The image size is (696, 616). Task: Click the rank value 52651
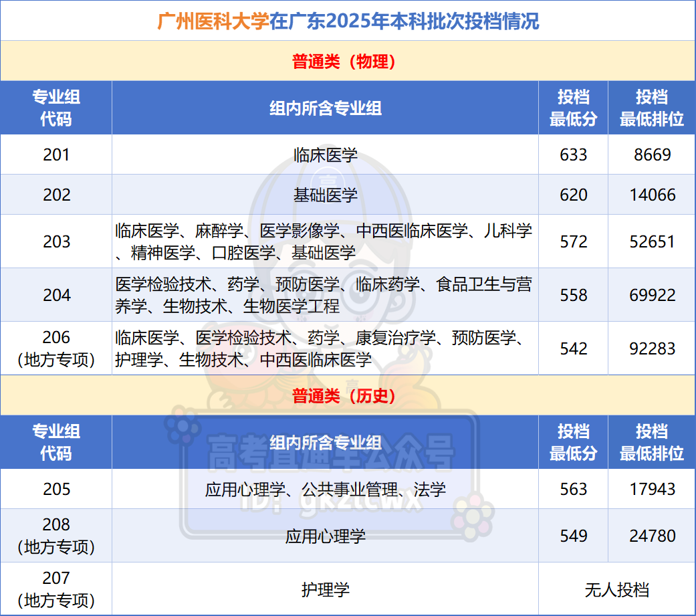coord(652,241)
